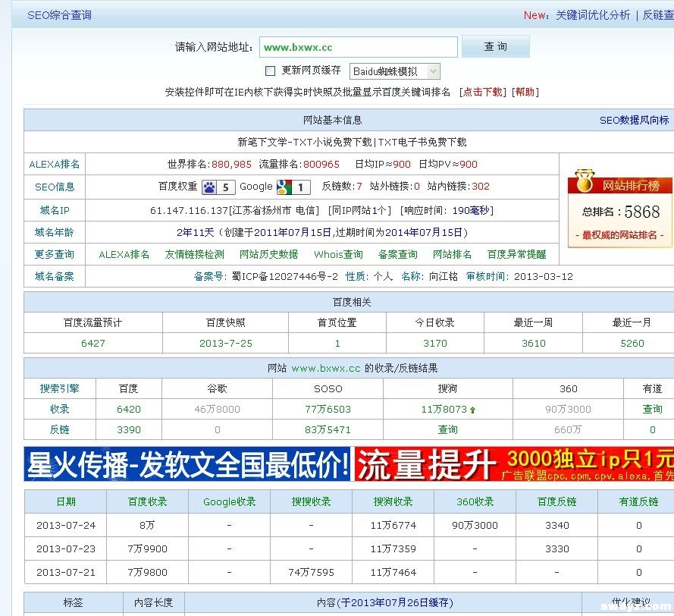Click the green up arrow beside 11万8073
674x616 pixels.
pyautogui.click(x=473, y=410)
